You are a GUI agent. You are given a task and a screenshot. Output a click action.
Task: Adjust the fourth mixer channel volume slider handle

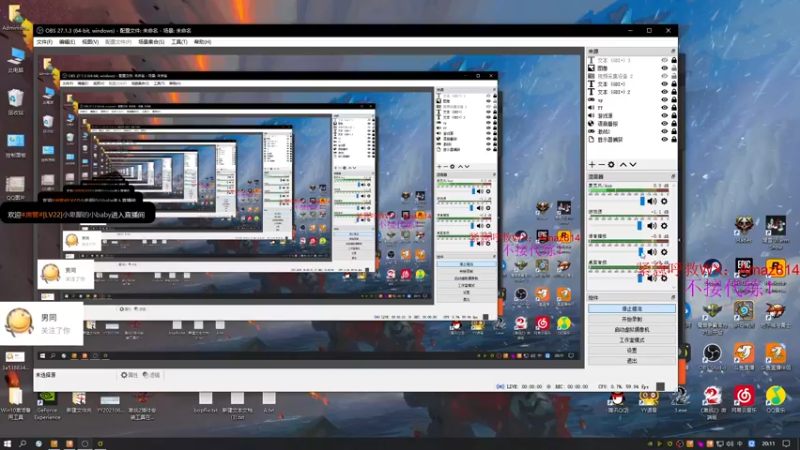pos(640,278)
